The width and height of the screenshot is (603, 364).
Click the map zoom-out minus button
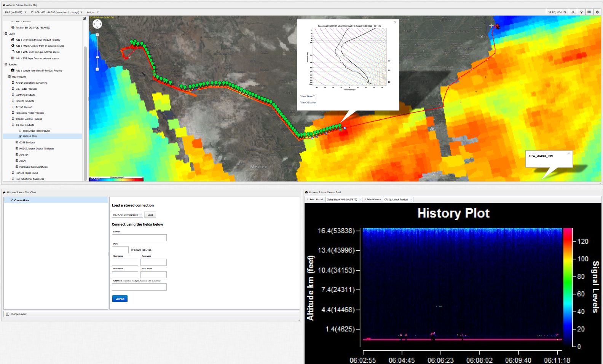pos(97,69)
